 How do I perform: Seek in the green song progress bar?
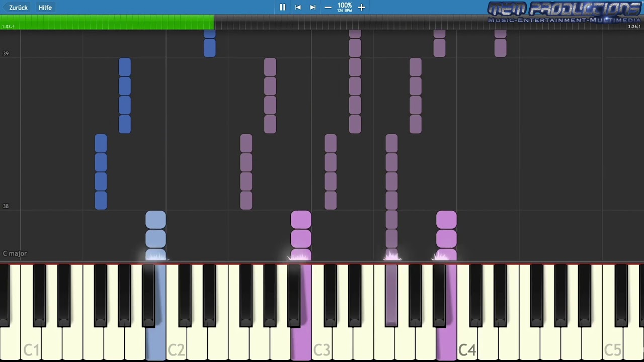pyautogui.click(x=107, y=22)
